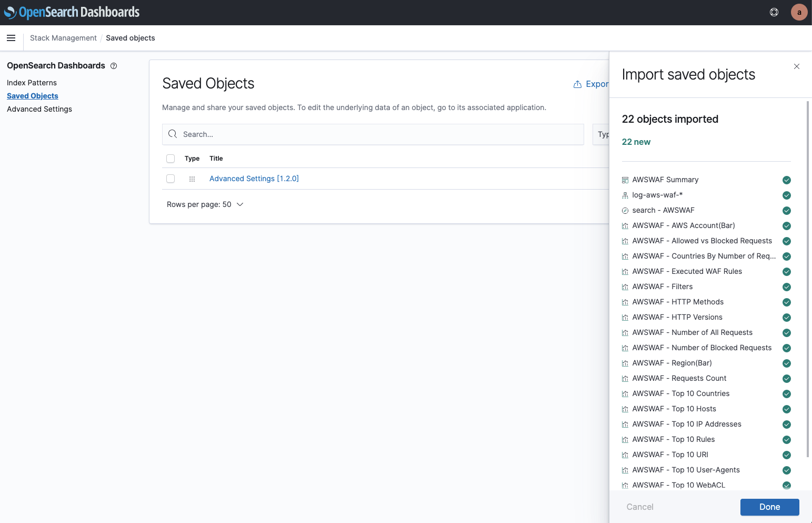Viewport: 812px width, 523px height.
Task: Click '22 objects imported' heading
Action: pos(670,119)
